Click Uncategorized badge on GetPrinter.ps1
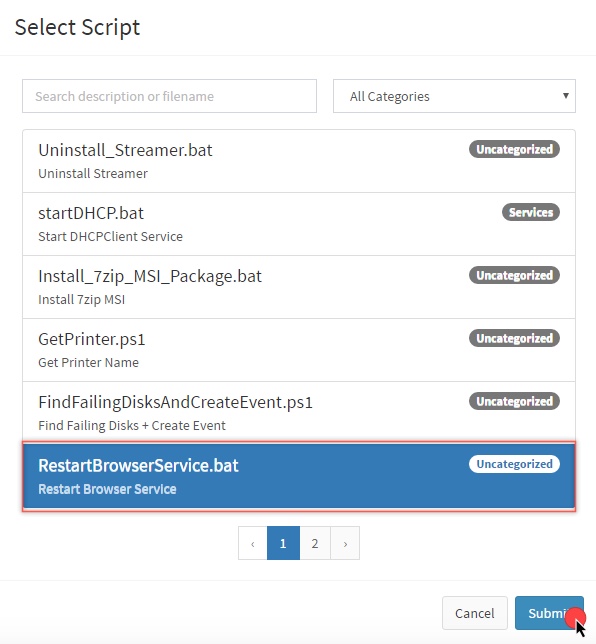Viewport: 596px width, 644px height. pos(514,338)
